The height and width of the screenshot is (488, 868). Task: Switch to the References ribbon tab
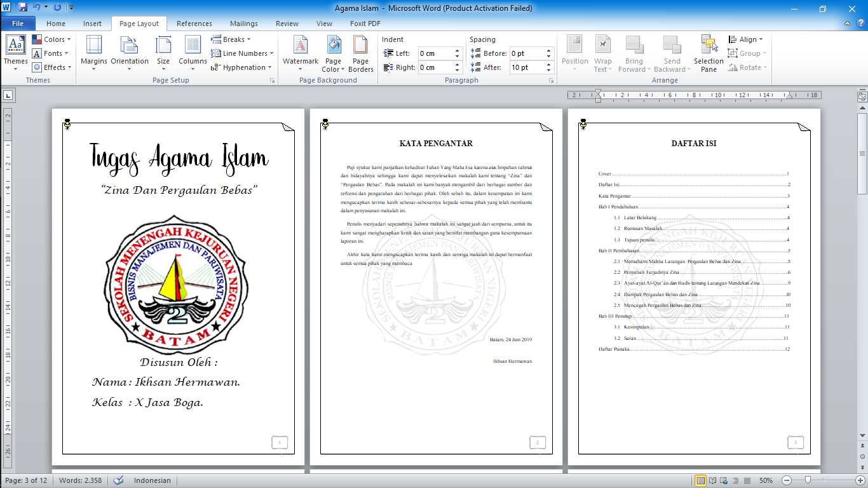click(194, 23)
